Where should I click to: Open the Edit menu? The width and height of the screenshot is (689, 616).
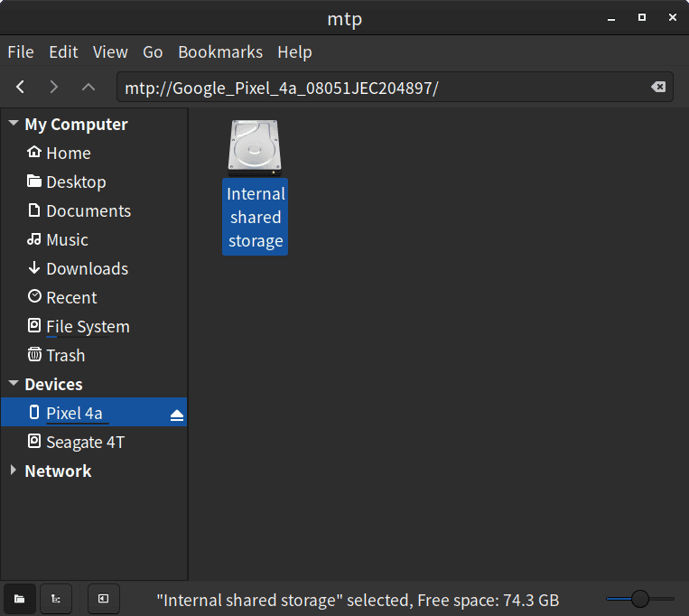pyautogui.click(x=63, y=52)
